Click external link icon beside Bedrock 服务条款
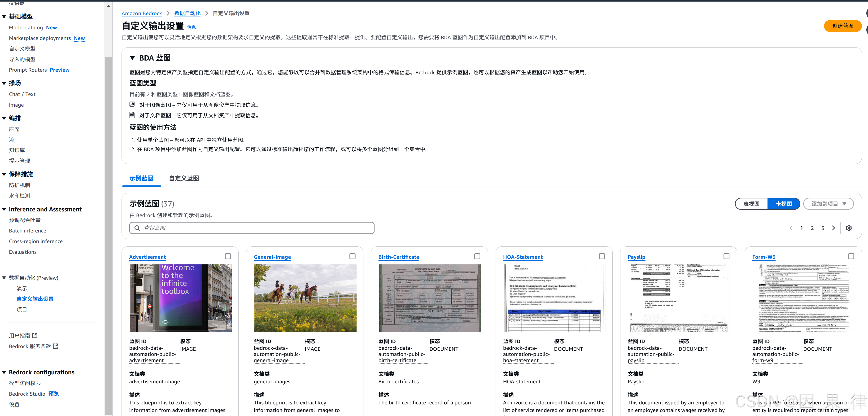Image resolution: width=868 pixels, height=416 pixels. 56,346
